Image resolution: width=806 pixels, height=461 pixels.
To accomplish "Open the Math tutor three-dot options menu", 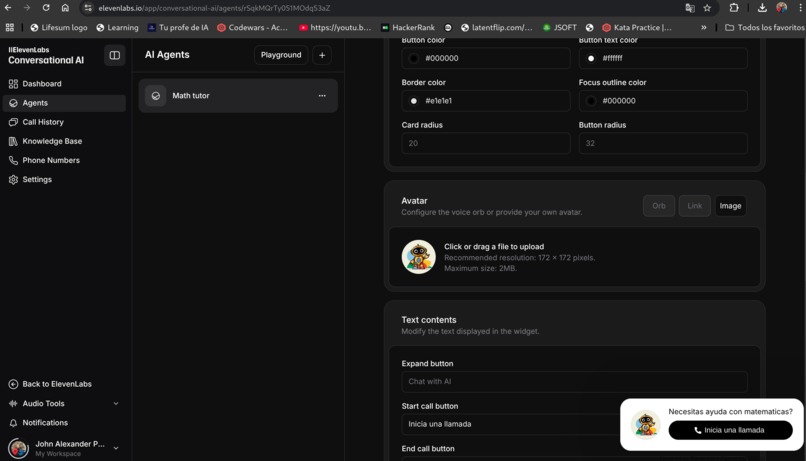I will coord(322,96).
